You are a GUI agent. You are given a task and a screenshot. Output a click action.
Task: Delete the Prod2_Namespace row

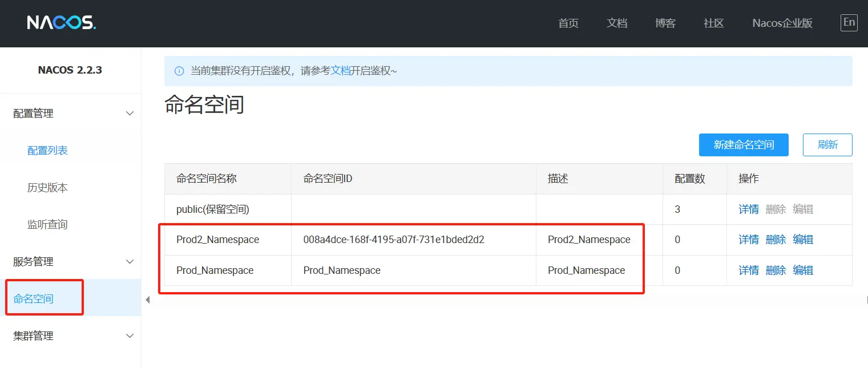pyautogui.click(x=776, y=240)
